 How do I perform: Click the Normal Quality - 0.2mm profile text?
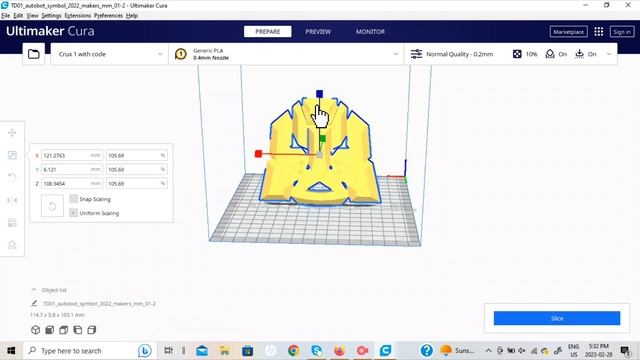coord(460,54)
